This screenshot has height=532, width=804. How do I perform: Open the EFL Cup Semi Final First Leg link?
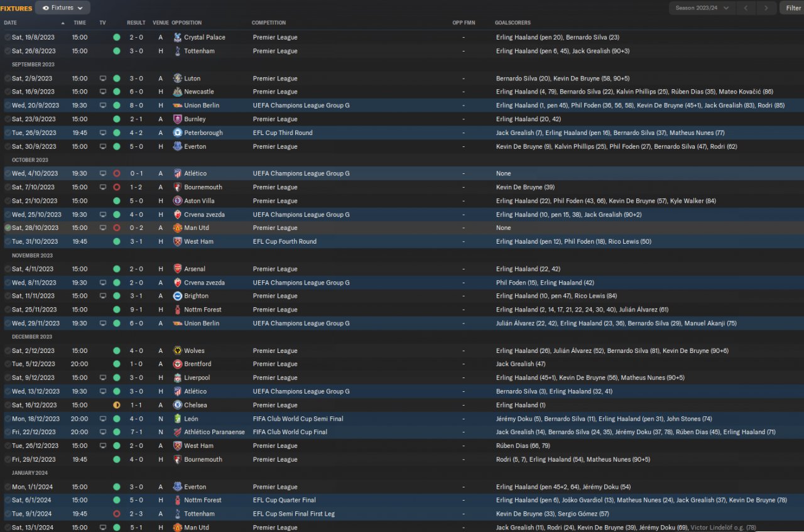click(x=294, y=514)
